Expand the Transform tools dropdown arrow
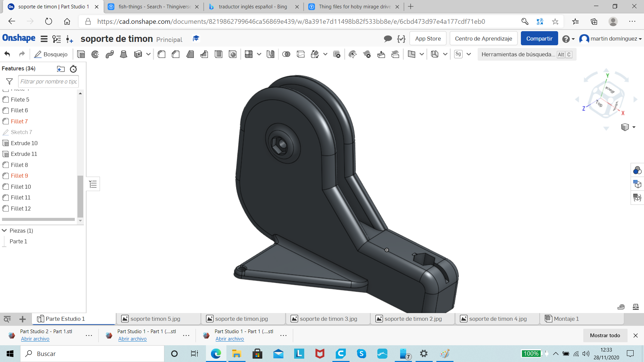The width and height of the screenshot is (644, 362). click(x=325, y=54)
